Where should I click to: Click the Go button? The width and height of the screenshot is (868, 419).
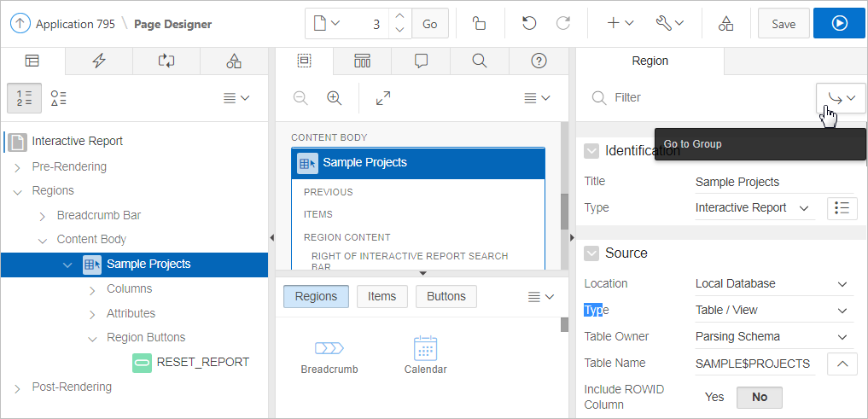429,24
